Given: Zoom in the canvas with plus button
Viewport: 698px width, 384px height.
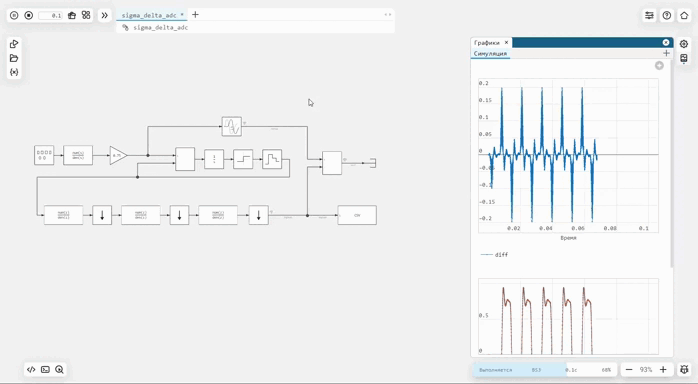Looking at the screenshot, I should tap(663, 370).
